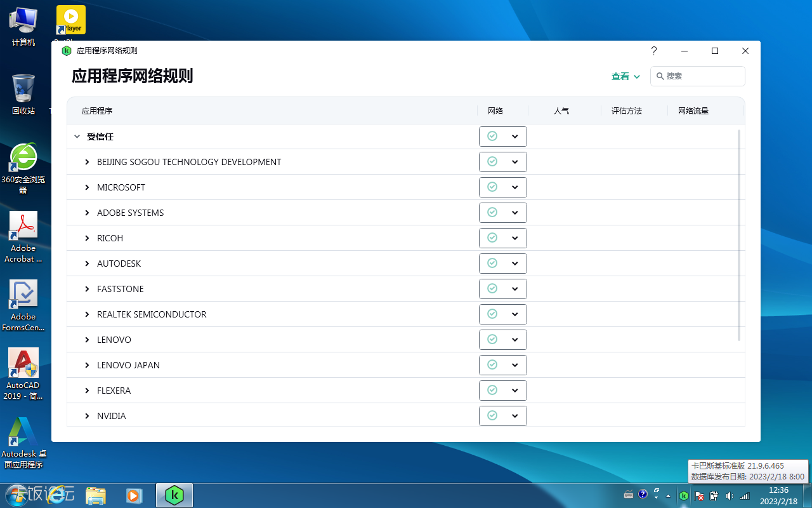Expand the ADOBE SYSTEMS vendor row
The height and width of the screenshot is (508, 812).
click(88, 213)
